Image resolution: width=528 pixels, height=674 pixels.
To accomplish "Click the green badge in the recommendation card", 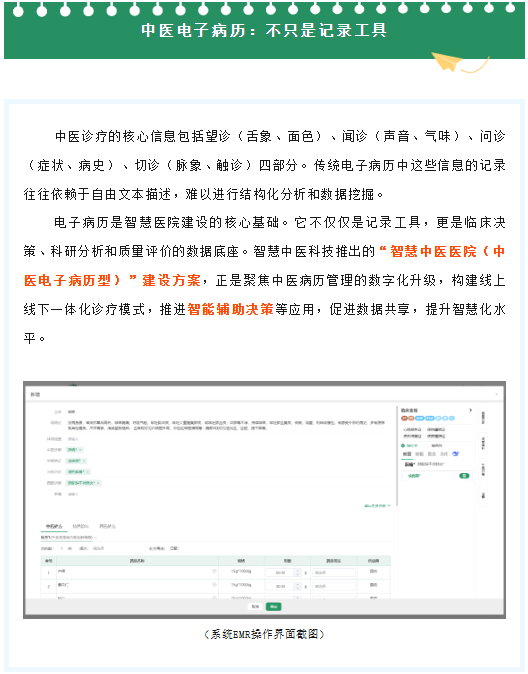I will (464, 476).
